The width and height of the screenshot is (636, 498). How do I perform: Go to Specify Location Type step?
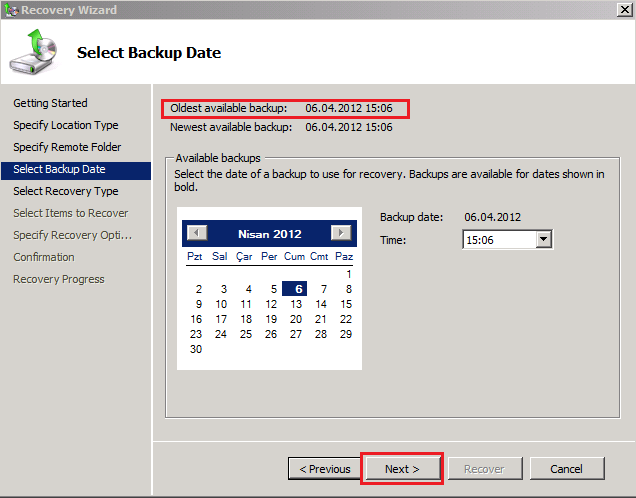point(65,125)
